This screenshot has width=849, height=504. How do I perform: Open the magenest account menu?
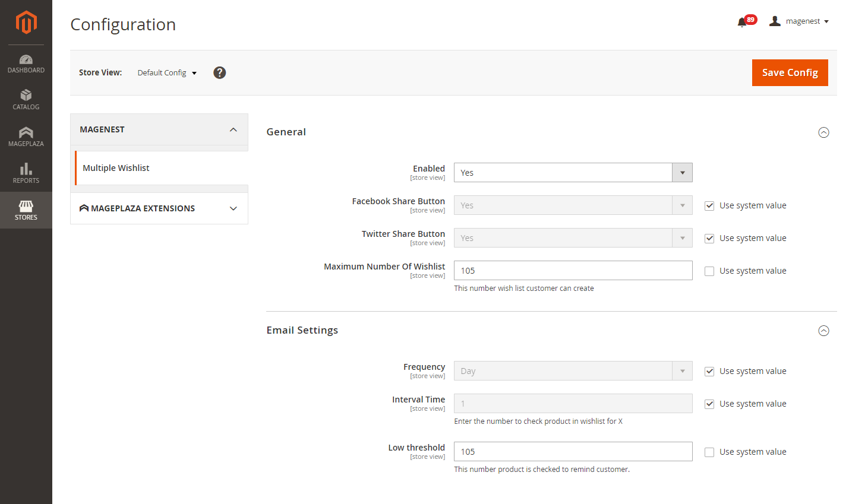800,21
